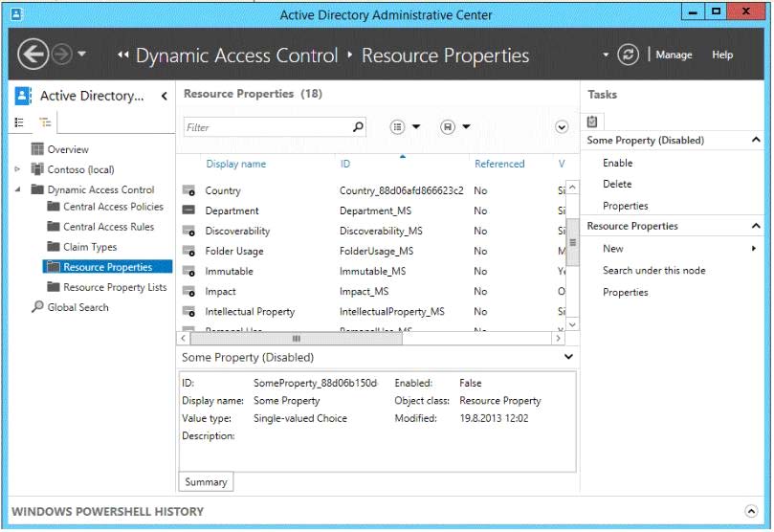The width and height of the screenshot is (774, 532).
Task: Select Contoso (local) in the tree
Action: [81, 169]
